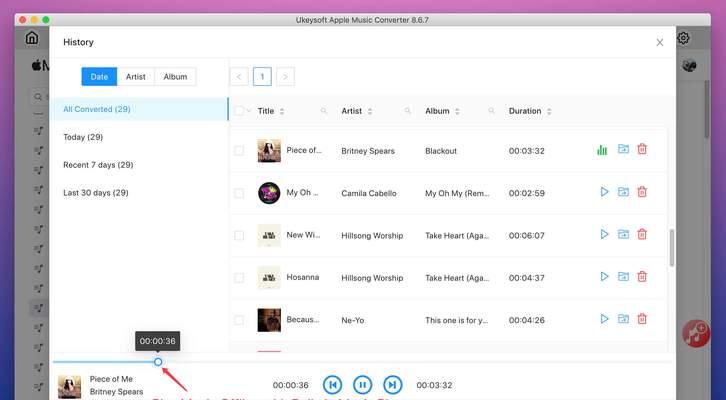726x400 pixels.
Task: Delete the Camila Cabello entry
Action: 642,192
